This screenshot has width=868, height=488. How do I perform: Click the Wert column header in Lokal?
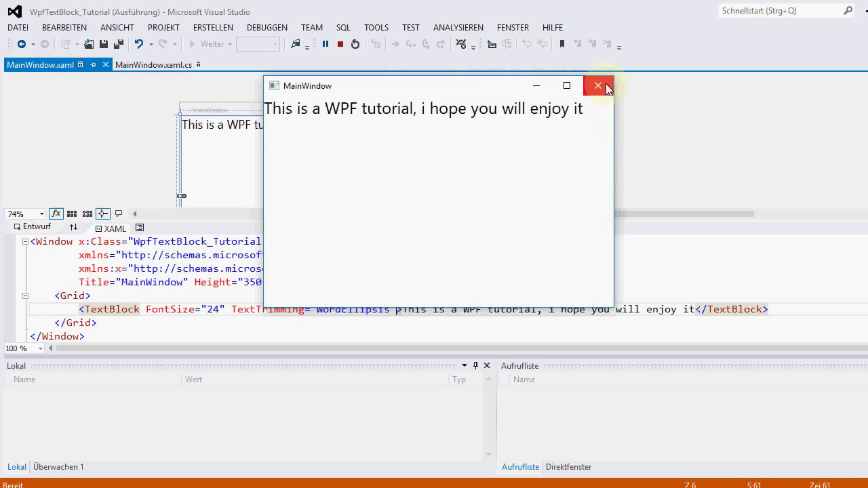(x=315, y=380)
